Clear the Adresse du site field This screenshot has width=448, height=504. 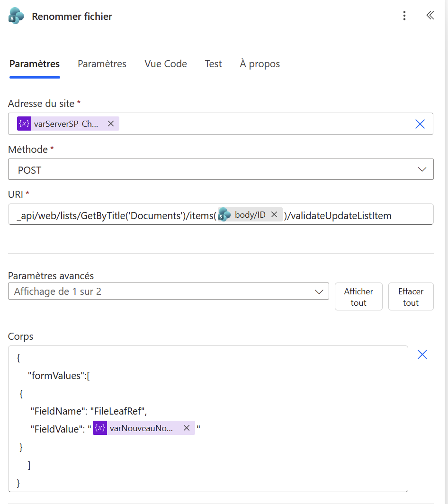(x=420, y=124)
